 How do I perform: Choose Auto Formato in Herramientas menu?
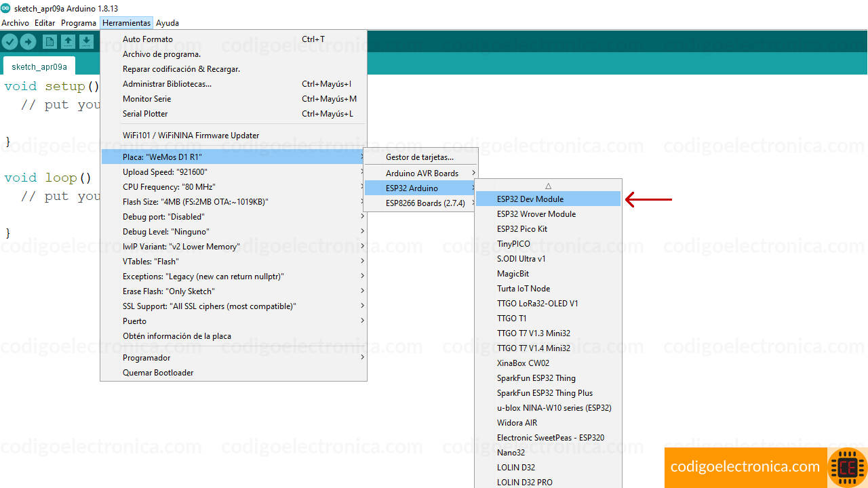click(x=233, y=39)
